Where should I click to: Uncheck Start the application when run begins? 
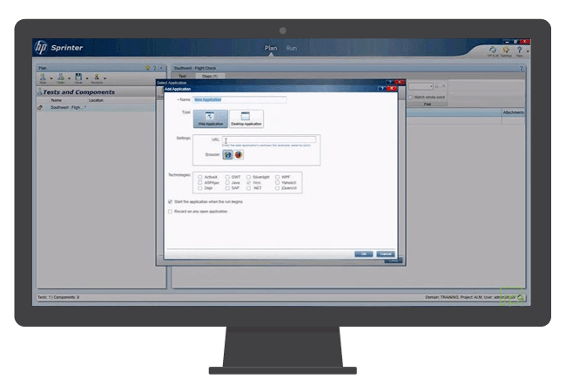[x=170, y=202]
